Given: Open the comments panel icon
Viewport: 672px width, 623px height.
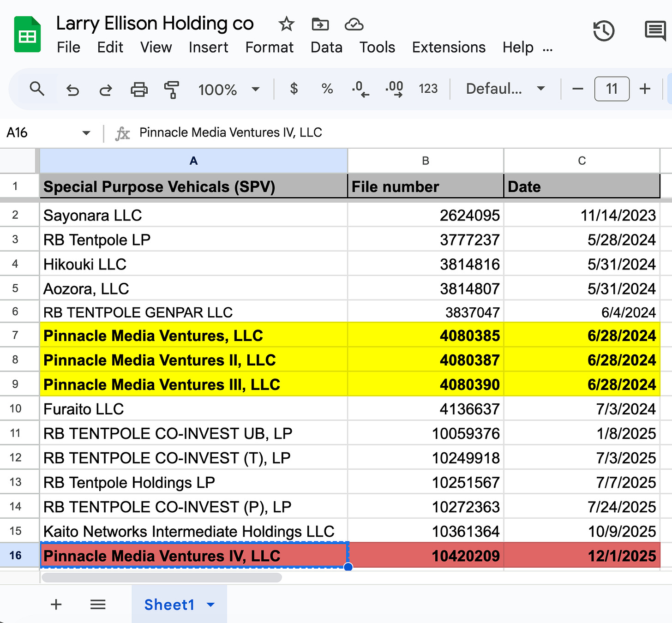Looking at the screenshot, I should pos(654,31).
